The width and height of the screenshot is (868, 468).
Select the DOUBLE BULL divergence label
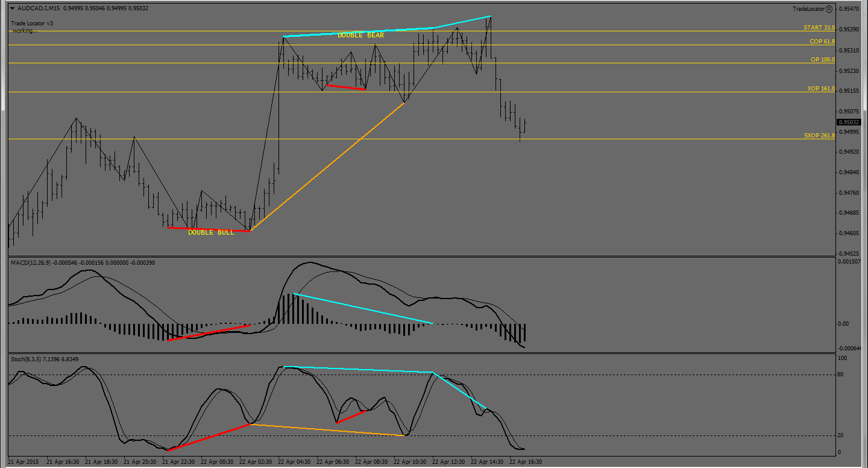(x=211, y=233)
